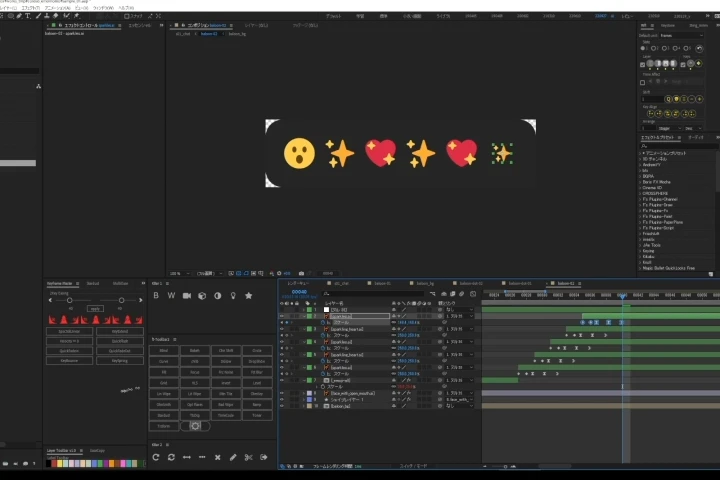Click the snapshot camera icon under the viewer
This screenshot has height=480, width=720.
[301, 273]
